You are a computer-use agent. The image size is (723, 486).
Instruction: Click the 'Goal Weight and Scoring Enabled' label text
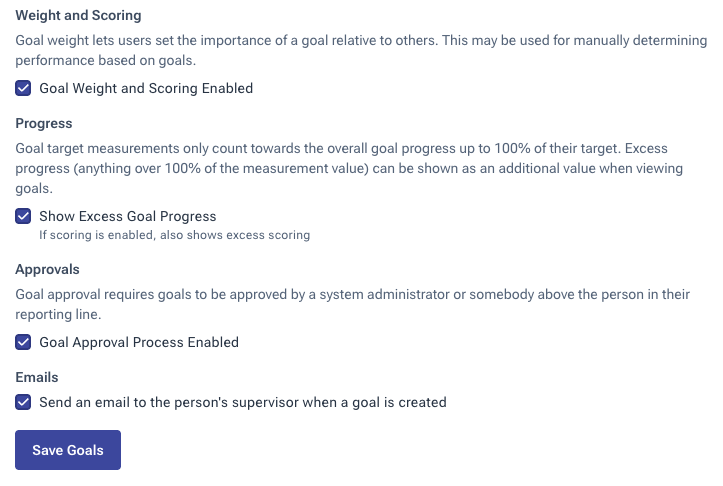pos(146,88)
